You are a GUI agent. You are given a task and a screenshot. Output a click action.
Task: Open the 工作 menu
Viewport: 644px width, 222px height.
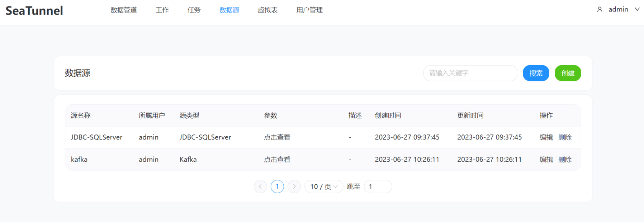(x=162, y=10)
